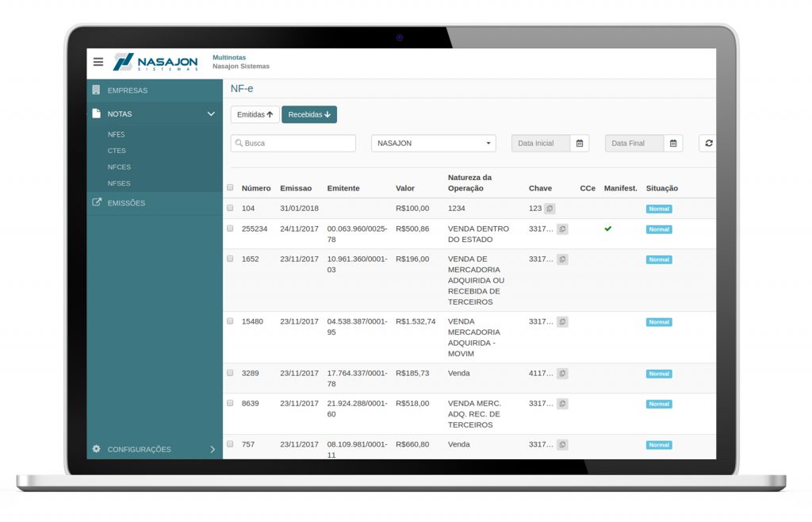Toggle the select-all checkbox in table header
This screenshot has width=812, height=522.
coord(230,188)
